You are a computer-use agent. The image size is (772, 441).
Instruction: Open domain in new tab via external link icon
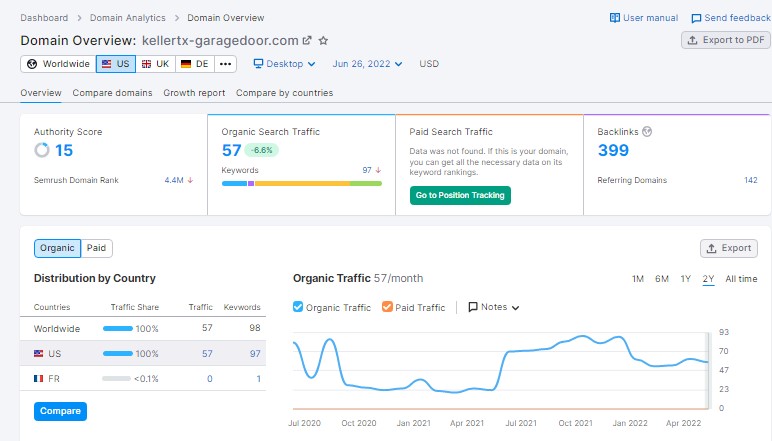pyautogui.click(x=307, y=41)
